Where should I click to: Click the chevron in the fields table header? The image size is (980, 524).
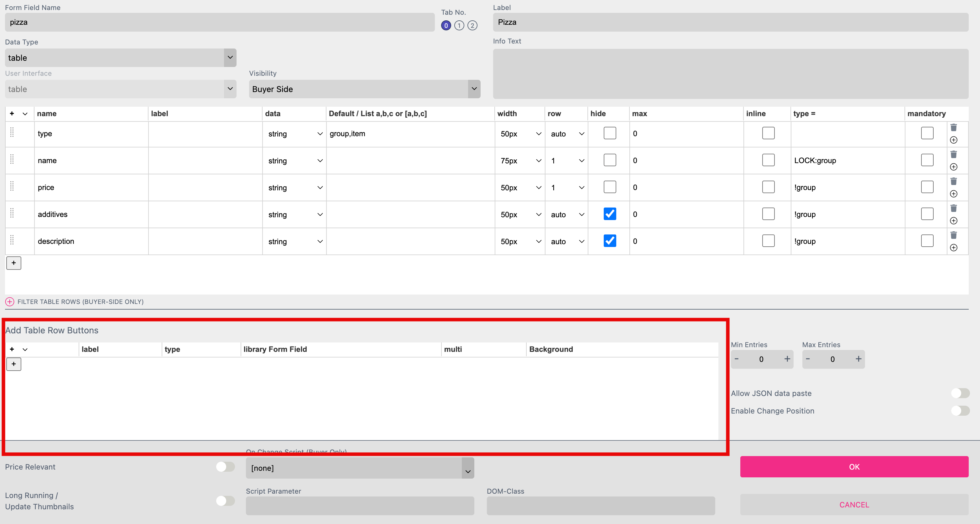25,114
